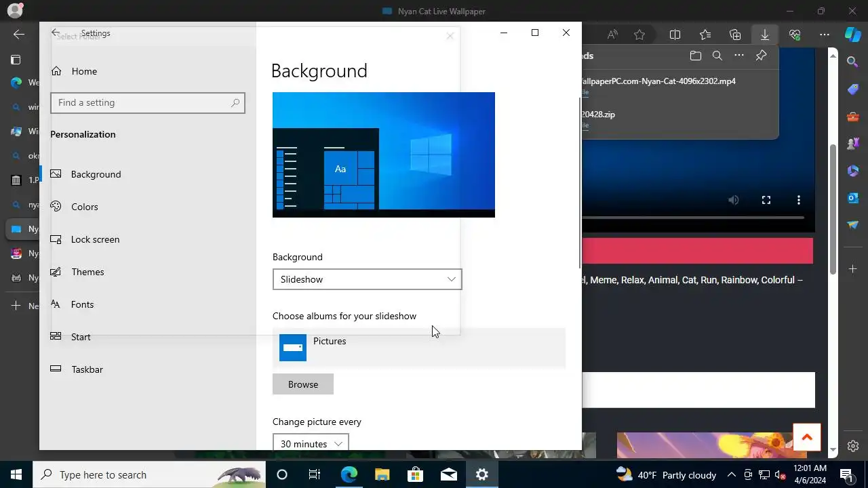Image resolution: width=868 pixels, height=488 pixels.
Task: Open Edge profile avatar icon
Action: pyautogui.click(x=15, y=10)
